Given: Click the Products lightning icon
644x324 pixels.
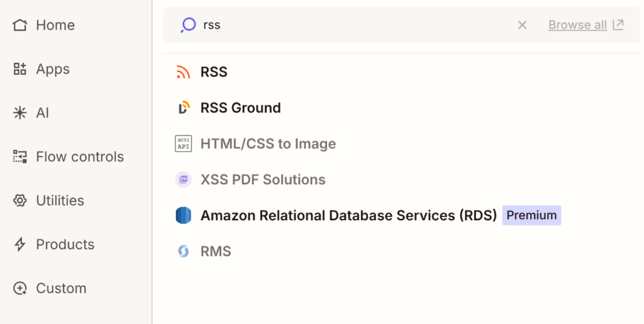Looking at the screenshot, I should click(19, 244).
